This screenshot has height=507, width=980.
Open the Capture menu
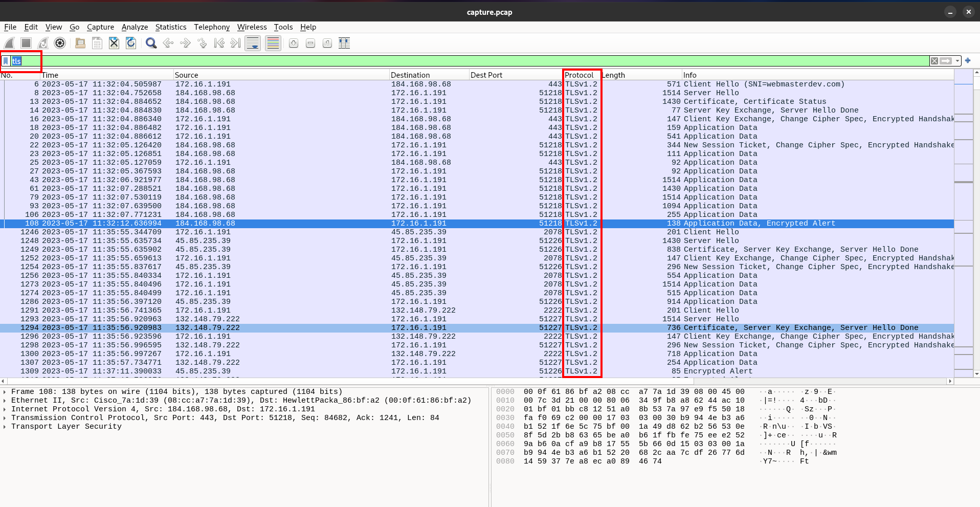click(x=101, y=27)
